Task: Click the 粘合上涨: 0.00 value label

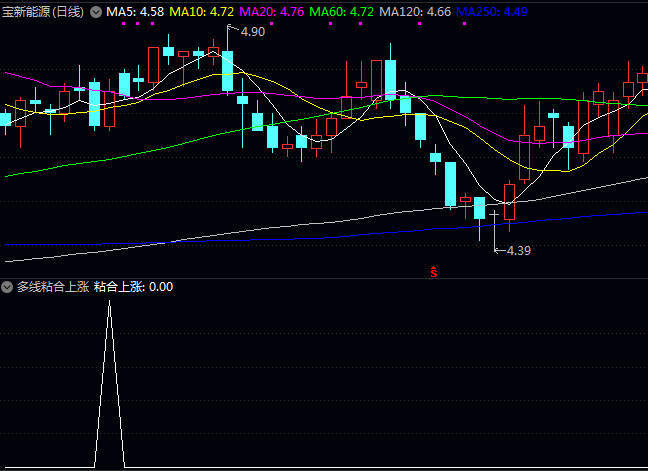Action: click(x=133, y=287)
